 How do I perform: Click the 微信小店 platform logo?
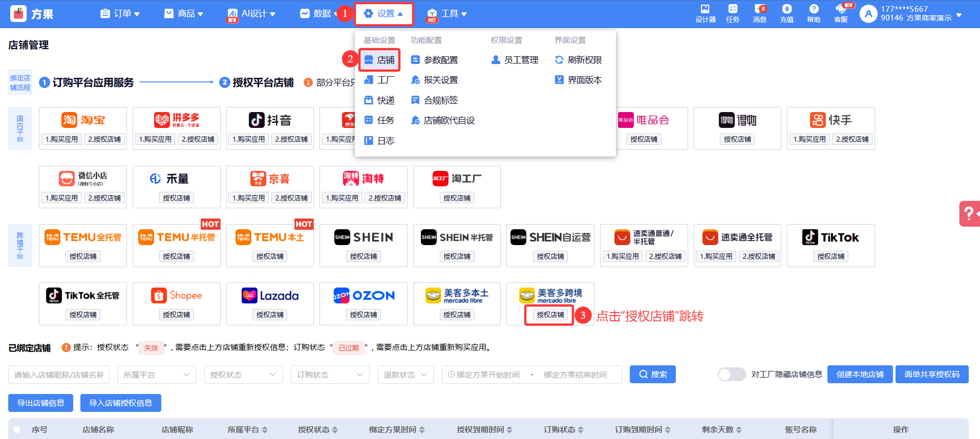coord(83,179)
